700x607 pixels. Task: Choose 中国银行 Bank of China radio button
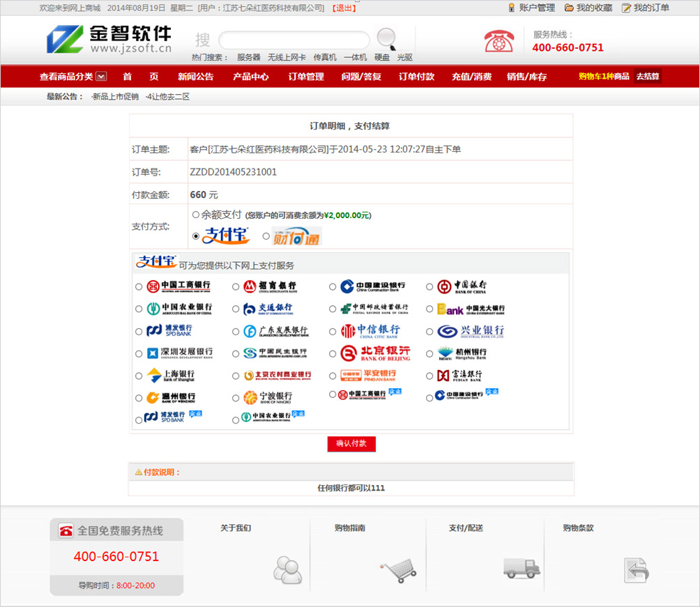(x=429, y=287)
